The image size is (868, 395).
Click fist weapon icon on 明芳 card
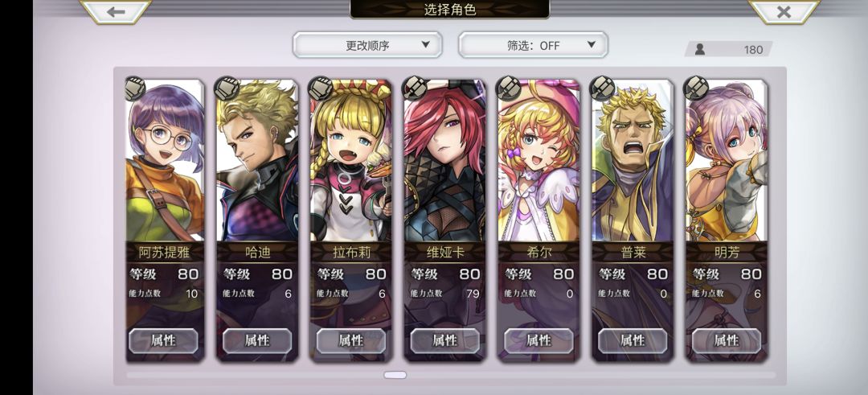pos(696,88)
